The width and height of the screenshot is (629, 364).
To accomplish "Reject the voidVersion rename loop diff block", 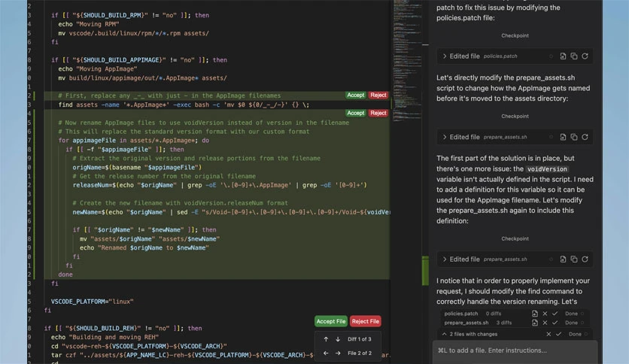I will click(x=378, y=113).
